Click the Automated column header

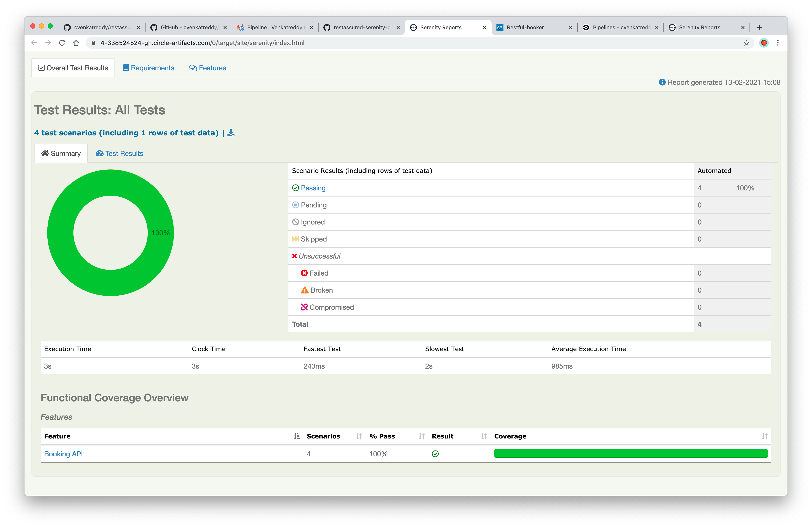point(714,171)
